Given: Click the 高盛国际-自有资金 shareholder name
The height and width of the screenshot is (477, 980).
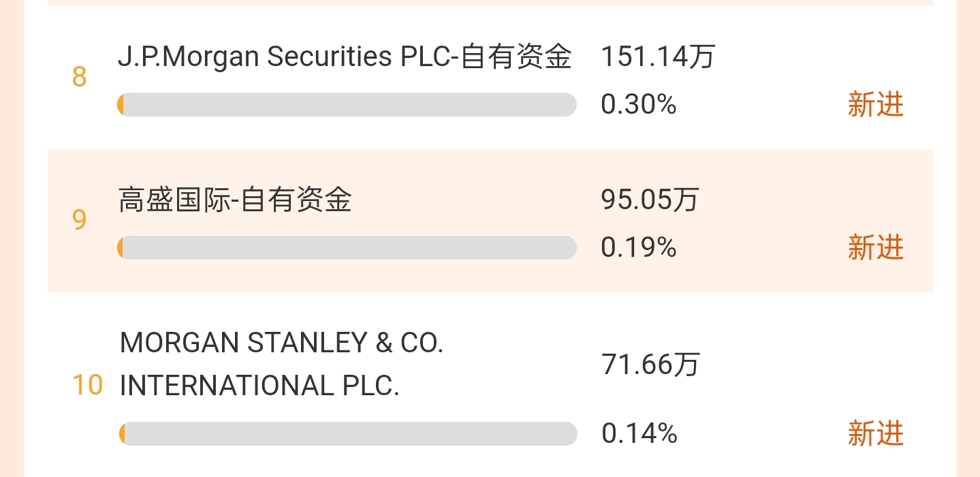Looking at the screenshot, I should tap(235, 200).
